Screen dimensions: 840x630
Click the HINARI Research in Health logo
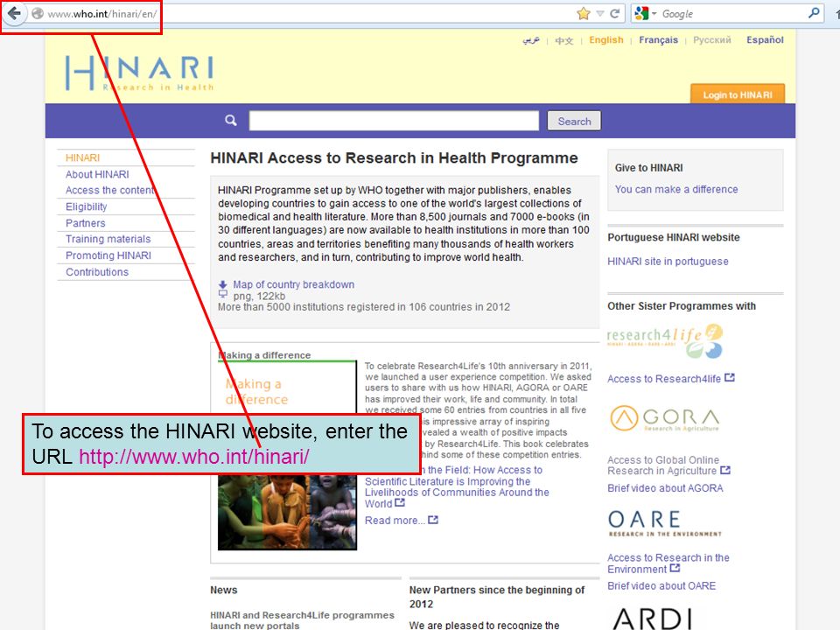pyautogui.click(x=139, y=73)
